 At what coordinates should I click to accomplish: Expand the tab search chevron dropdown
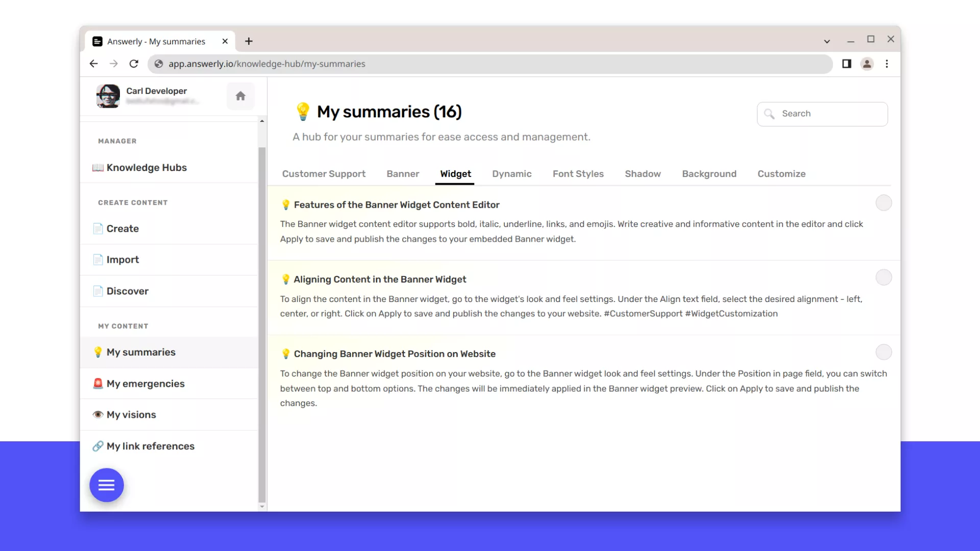[x=827, y=41]
